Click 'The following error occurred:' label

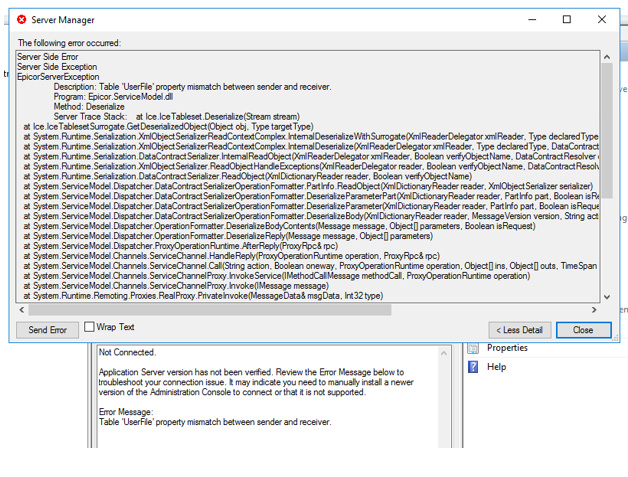(69, 43)
